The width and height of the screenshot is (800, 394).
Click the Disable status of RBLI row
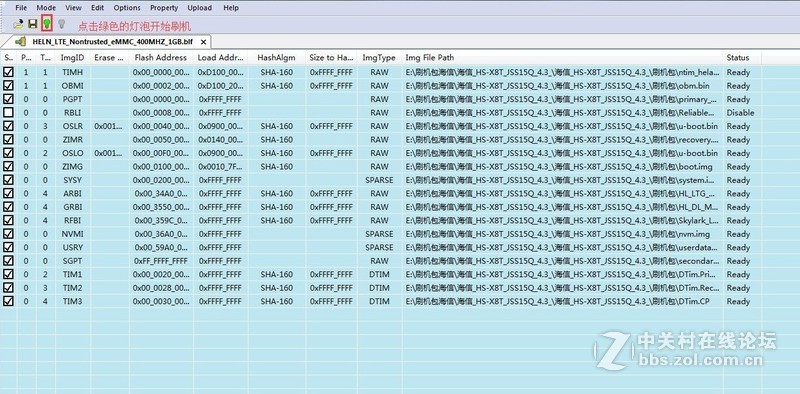740,112
